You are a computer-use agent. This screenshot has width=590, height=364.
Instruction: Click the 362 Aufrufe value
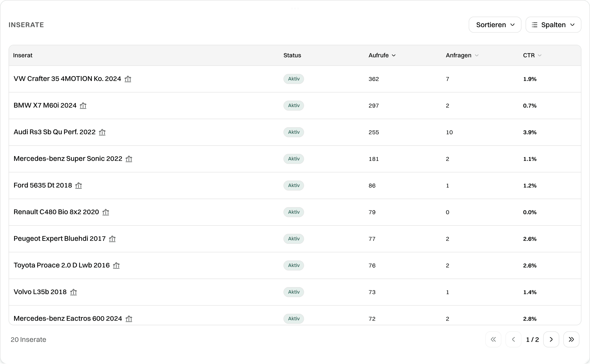[x=374, y=79]
